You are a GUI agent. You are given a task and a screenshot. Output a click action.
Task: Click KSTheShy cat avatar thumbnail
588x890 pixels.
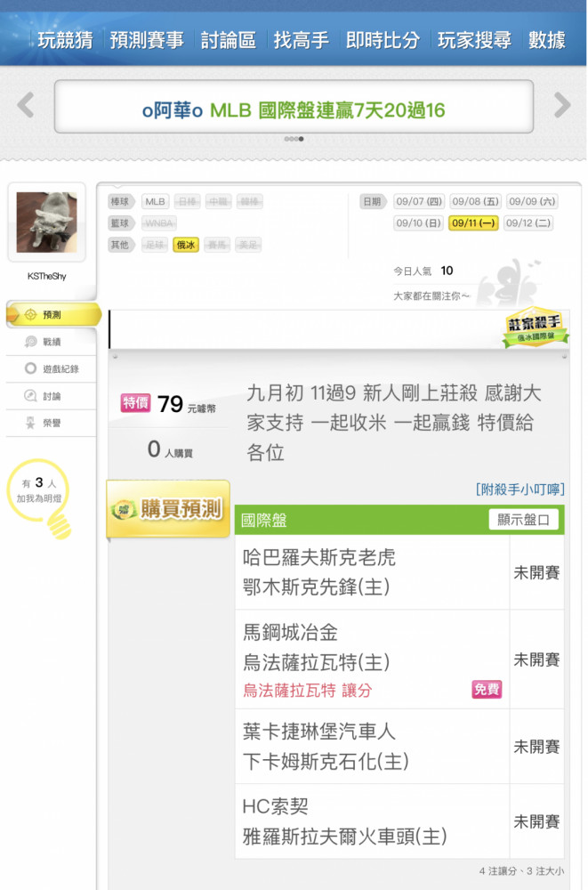(46, 222)
